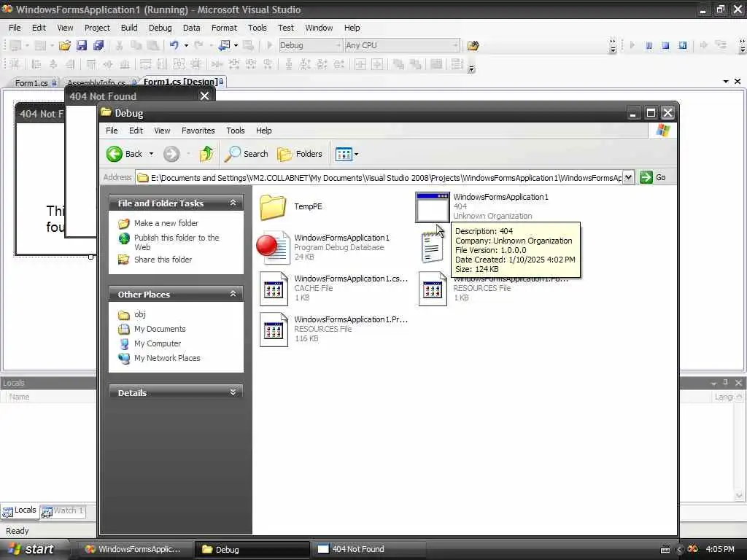Image resolution: width=747 pixels, height=560 pixels.
Task: Click the Windows flag logo in Explorer
Action: (662, 130)
